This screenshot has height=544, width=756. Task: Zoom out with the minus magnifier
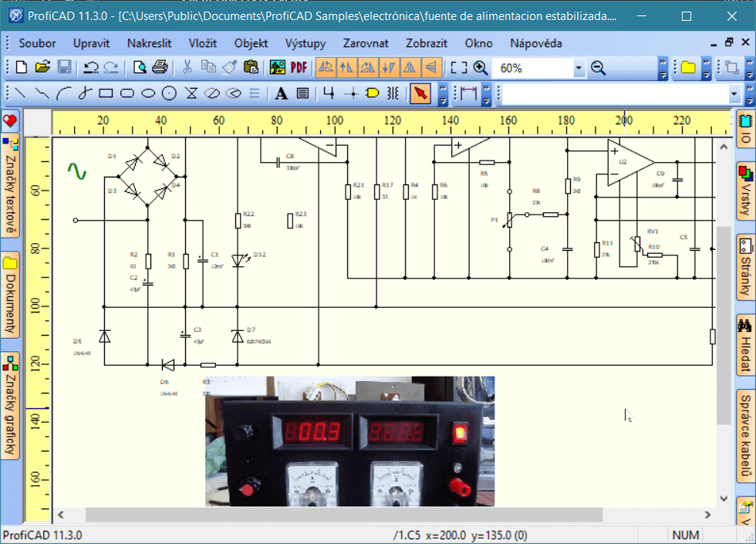[599, 68]
